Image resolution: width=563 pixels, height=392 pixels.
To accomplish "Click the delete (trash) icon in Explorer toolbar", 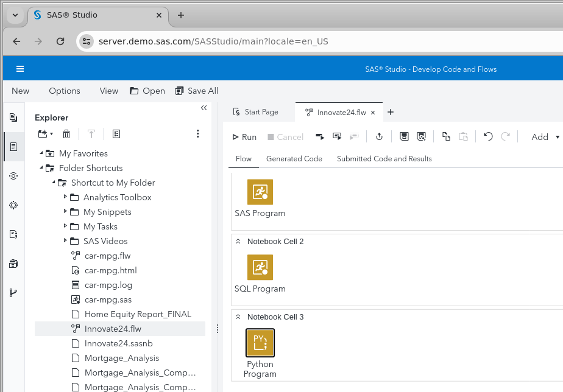I will (66, 133).
